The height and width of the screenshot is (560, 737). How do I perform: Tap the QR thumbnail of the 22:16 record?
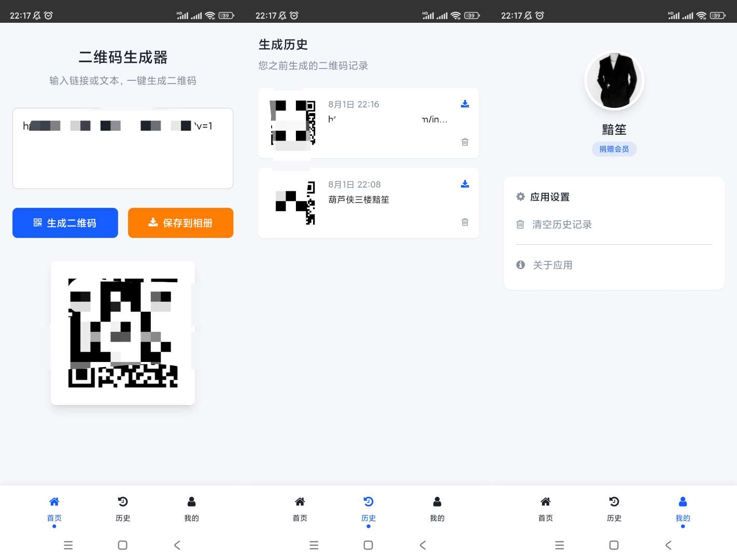pyautogui.click(x=293, y=123)
